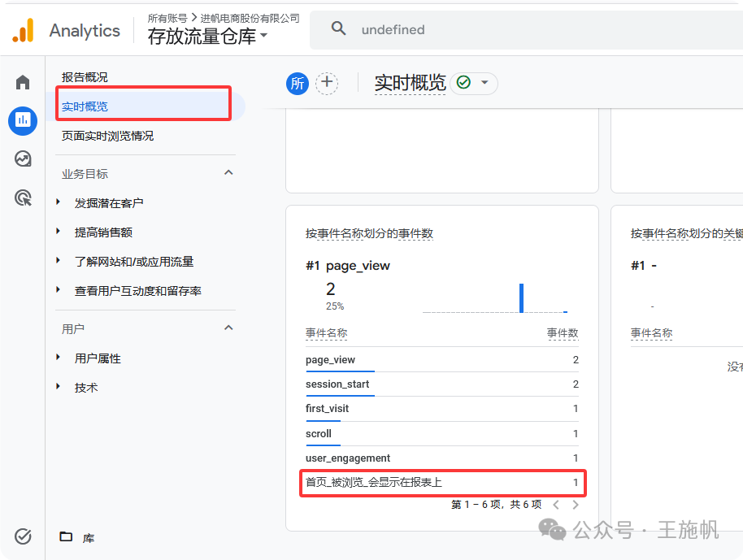Image resolution: width=743 pixels, height=560 pixels.
Task: Select 实时概览 in sidebar
Action: pyautogui.click(x=85, y=106)
